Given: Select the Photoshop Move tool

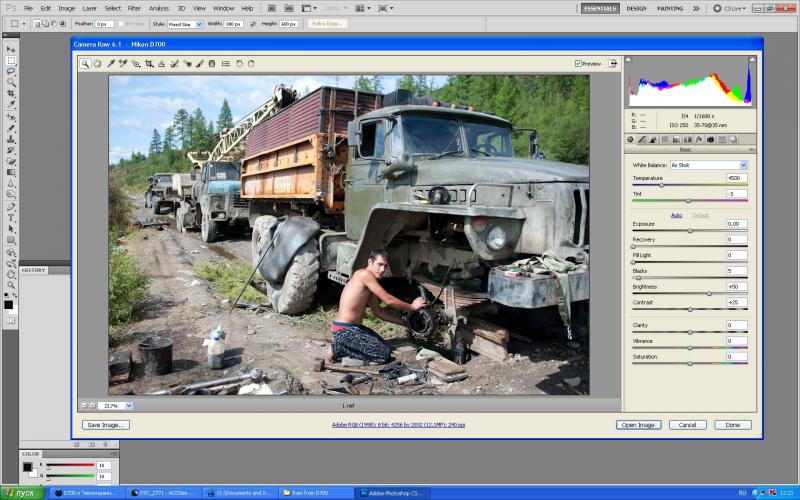Looking at the screenshot, I should tap(11, 49).
